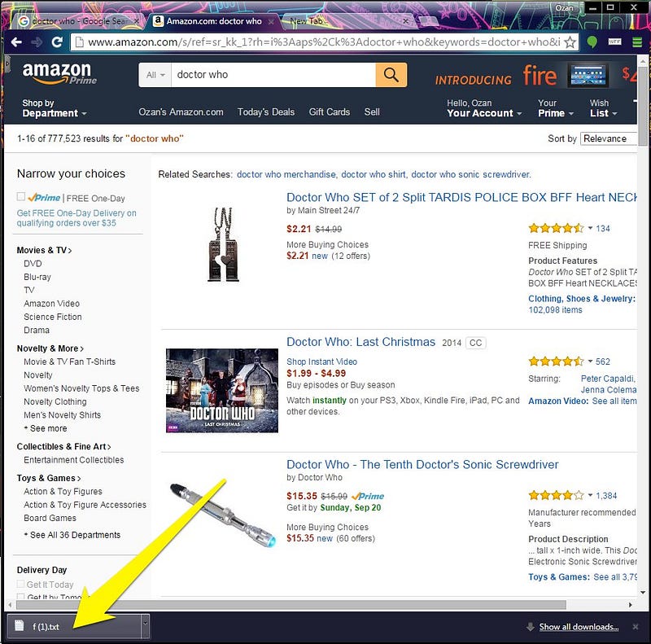Close the downloads bar

tap(636, 627)
